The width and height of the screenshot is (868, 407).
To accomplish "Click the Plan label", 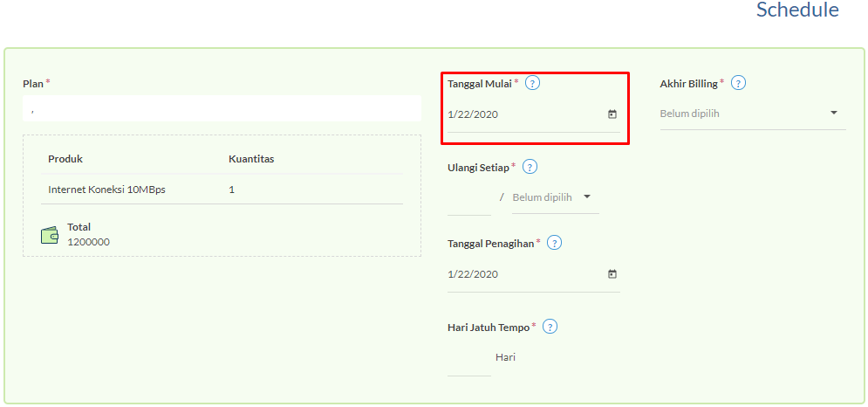I will tap(33, 83).
